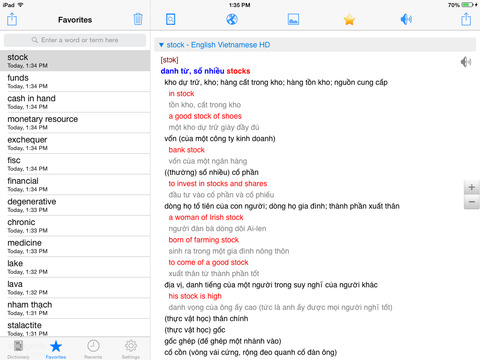The height and width of the screenshot is (360, 480).
Task: Tap the example 'to come of a good stock'
Action: 208,262
